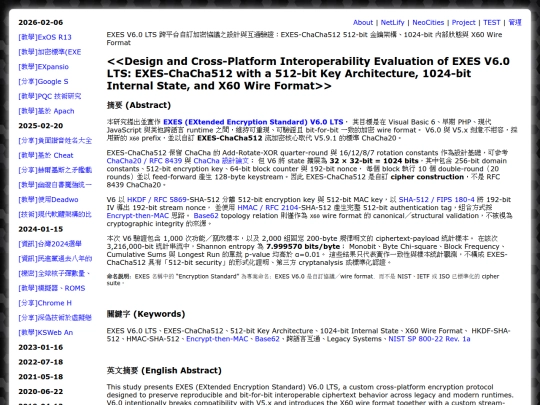Open Base62 link beside topology relation text
The width and height of the screenshot is (540, 405).
(206, 216)
